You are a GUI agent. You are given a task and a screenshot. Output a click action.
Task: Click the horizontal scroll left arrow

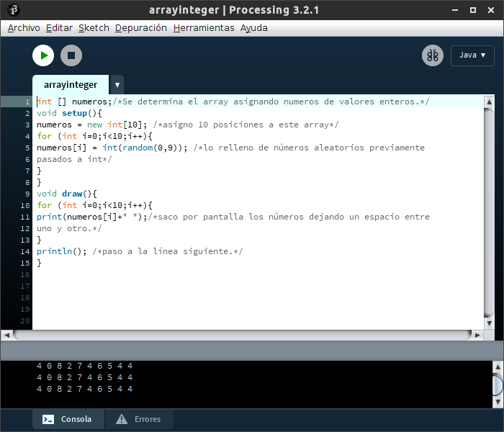click(x=6, y=335)
